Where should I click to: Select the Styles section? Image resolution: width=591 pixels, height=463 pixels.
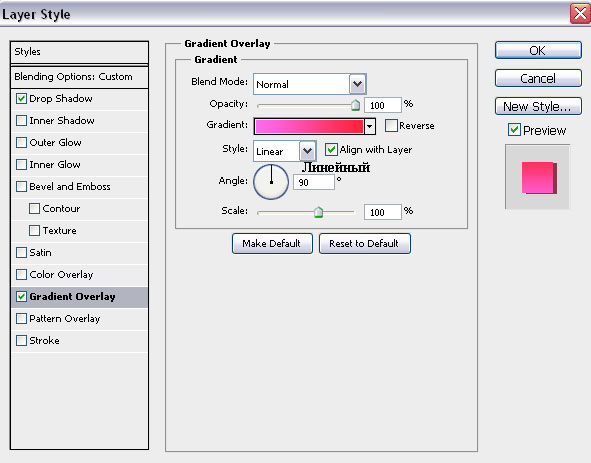[x=79, y=52]
